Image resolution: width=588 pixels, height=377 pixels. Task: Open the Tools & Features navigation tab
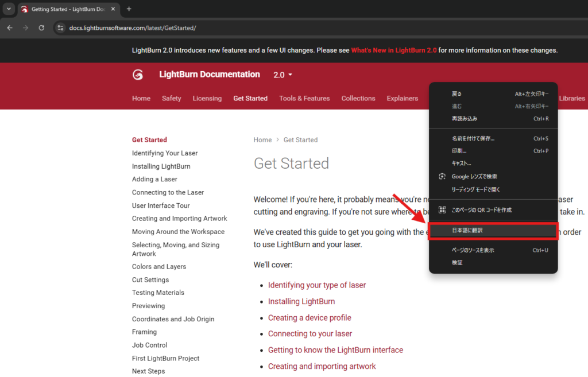click(304, 99)
